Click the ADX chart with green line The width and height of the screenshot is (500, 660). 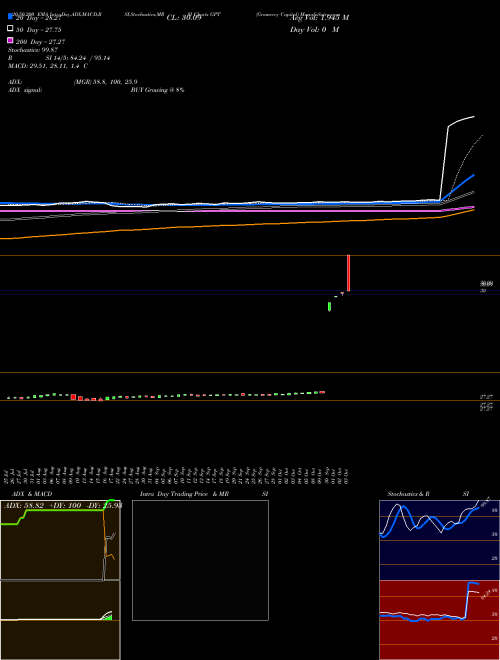pos(60,540)
